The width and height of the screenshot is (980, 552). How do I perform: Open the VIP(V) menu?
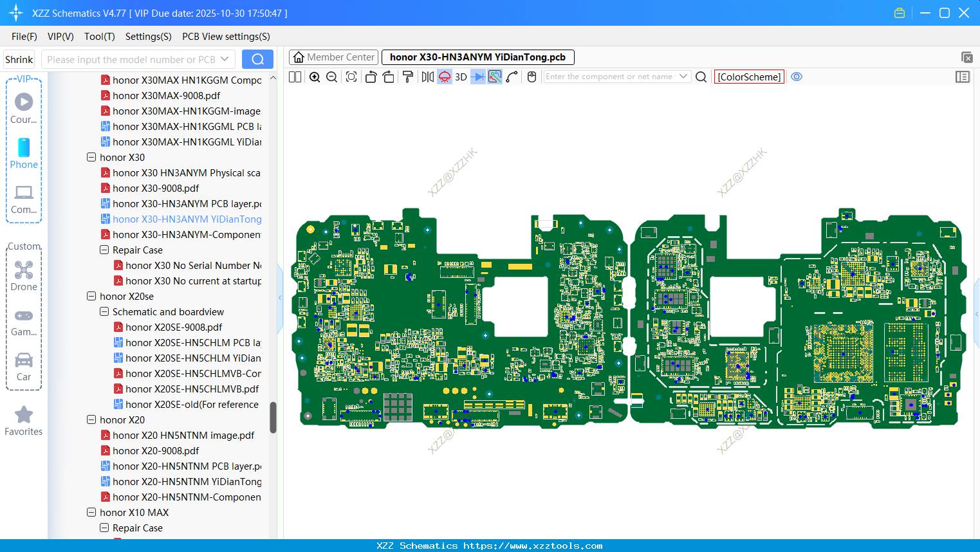[60, 37]
